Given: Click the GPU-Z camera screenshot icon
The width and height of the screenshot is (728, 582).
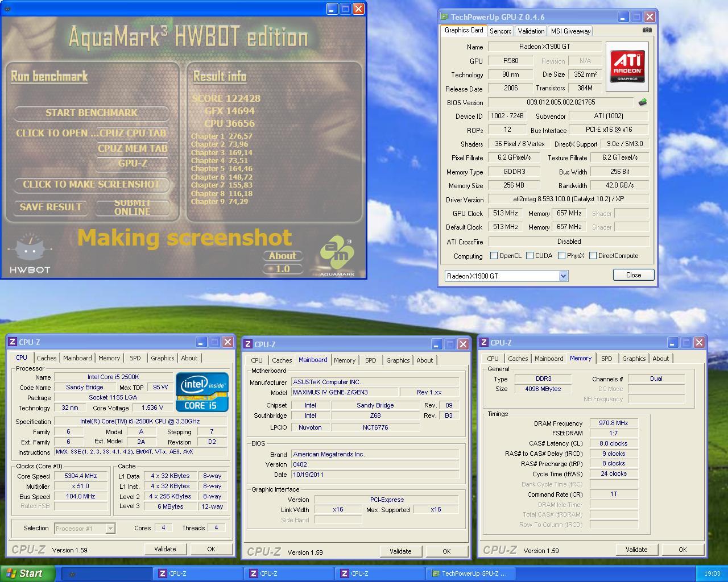Looking at the screenshot, I should pos(647,30).
